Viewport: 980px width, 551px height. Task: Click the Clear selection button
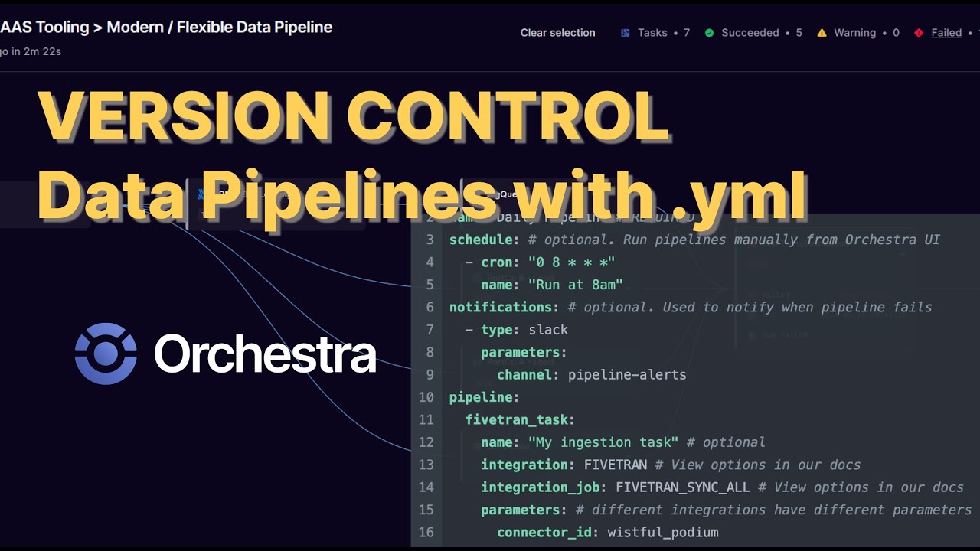557,33
